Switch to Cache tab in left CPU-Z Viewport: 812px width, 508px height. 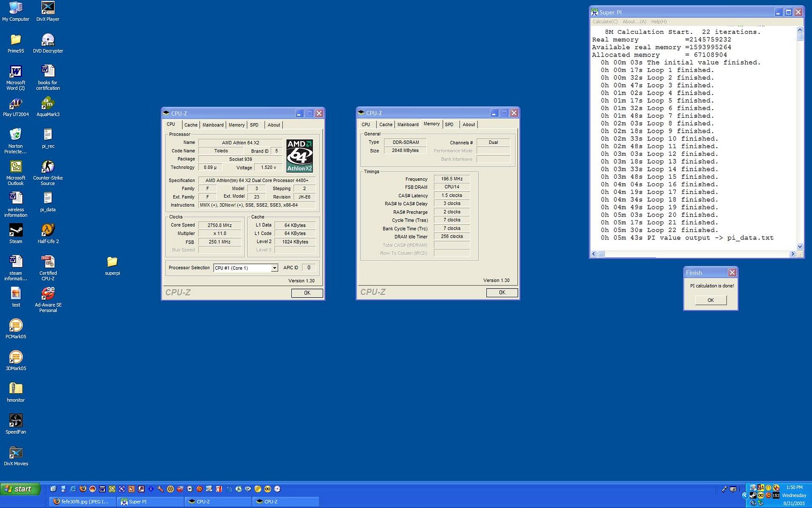click(191, 125)
